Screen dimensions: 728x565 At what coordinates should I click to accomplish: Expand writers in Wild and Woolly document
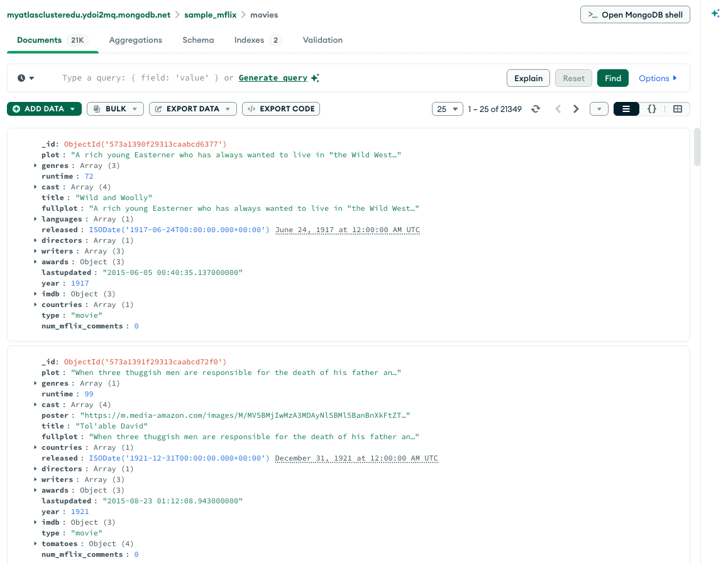[x=35, y=251]
